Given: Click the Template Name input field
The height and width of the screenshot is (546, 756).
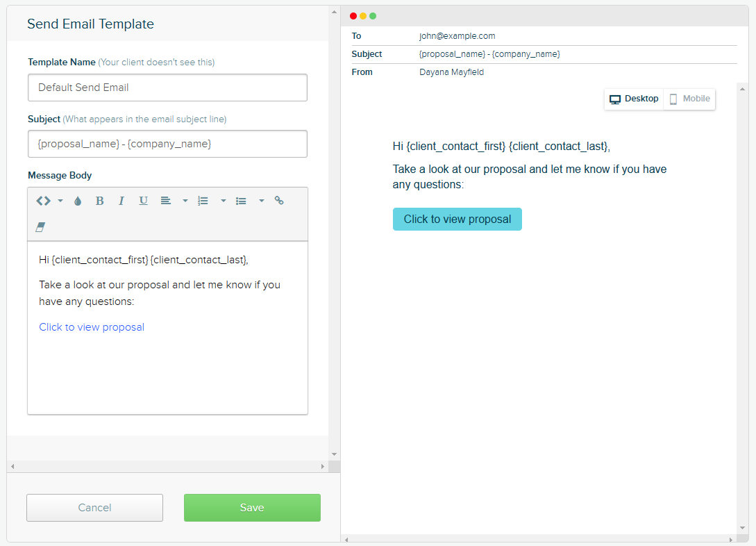Looking at the screenshot, I should pyautogui.click(x=167, y=88).
